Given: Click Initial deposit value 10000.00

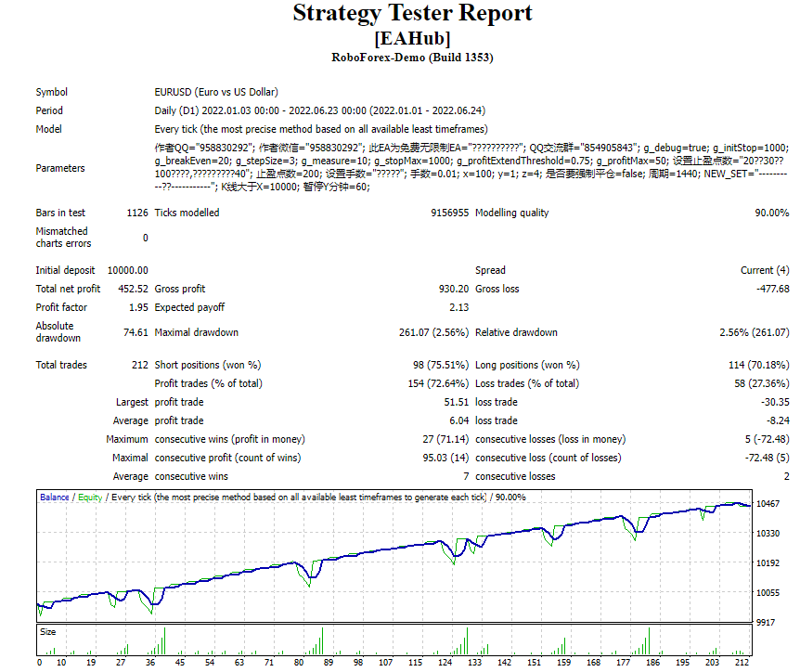Looking at the screenshot, I should 127,270.
